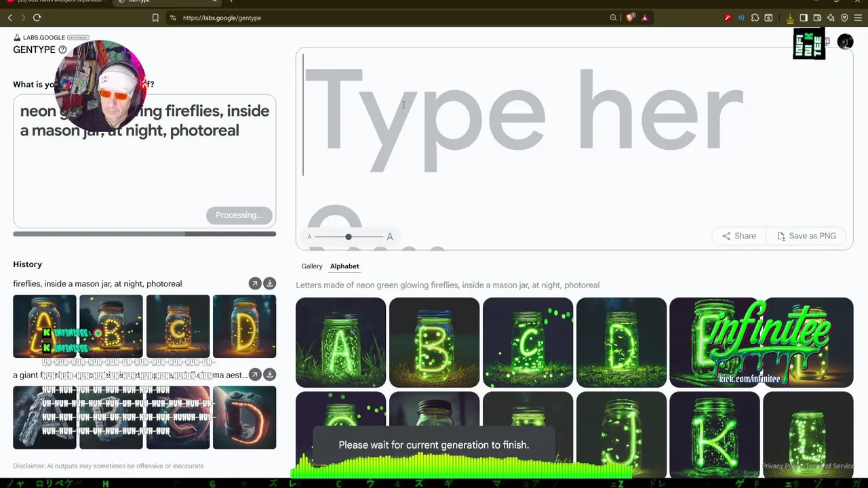Screen dimensions: 868x488
Task: Open the account profile avatar
Action: click(845, 42)
